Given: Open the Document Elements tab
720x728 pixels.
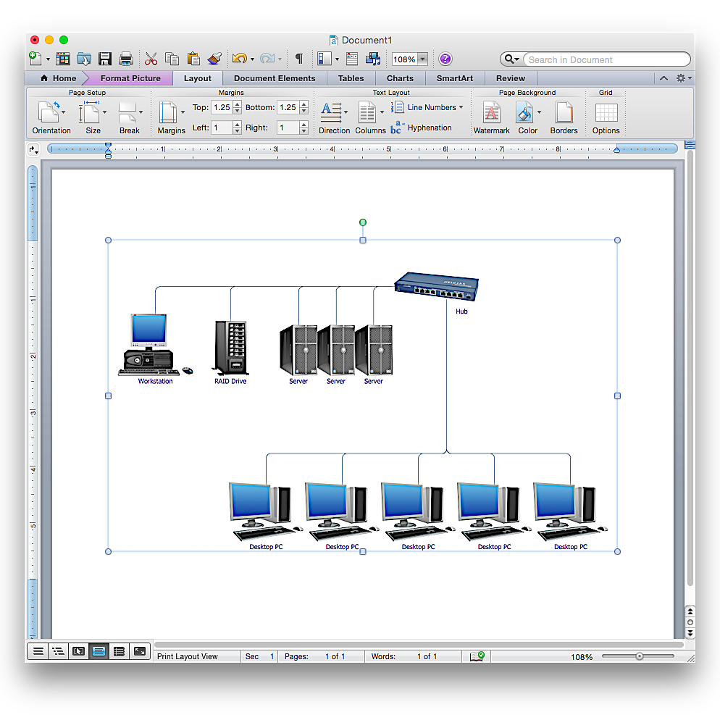Looking at the screenshot, I should coord(275,78).
